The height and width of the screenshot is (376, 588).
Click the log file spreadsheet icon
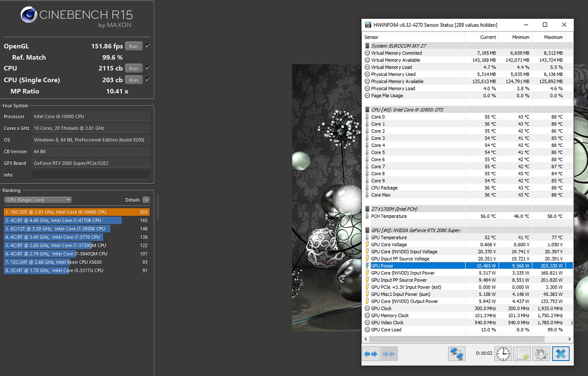522,354
